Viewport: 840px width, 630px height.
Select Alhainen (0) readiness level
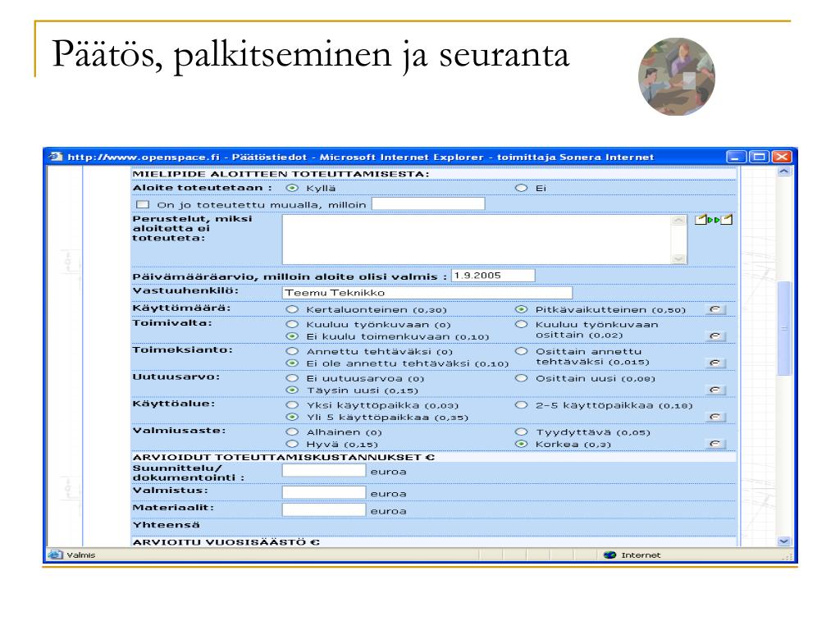(x=292, y=431)
